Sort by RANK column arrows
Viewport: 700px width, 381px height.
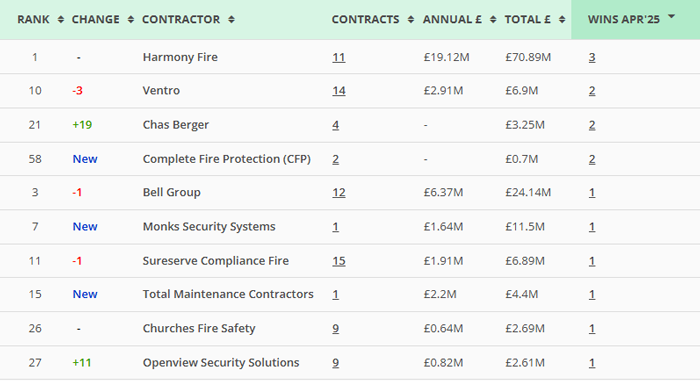coord(61,20)
